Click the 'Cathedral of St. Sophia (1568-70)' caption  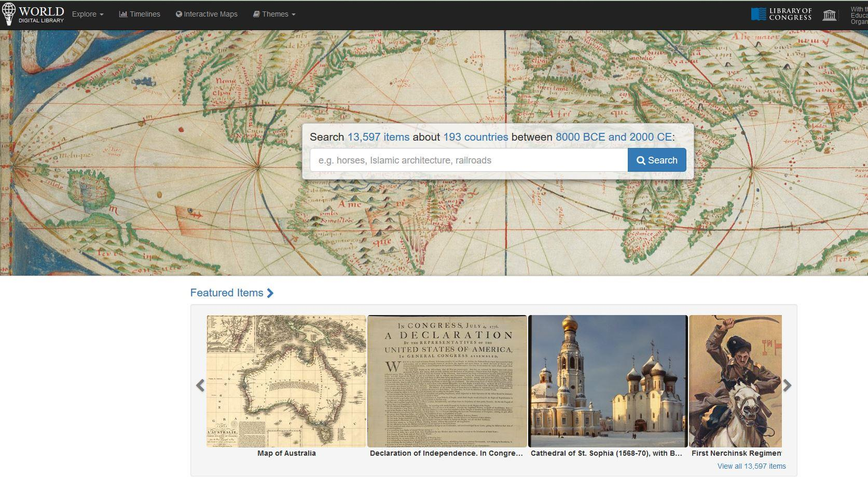pos(607,453)
